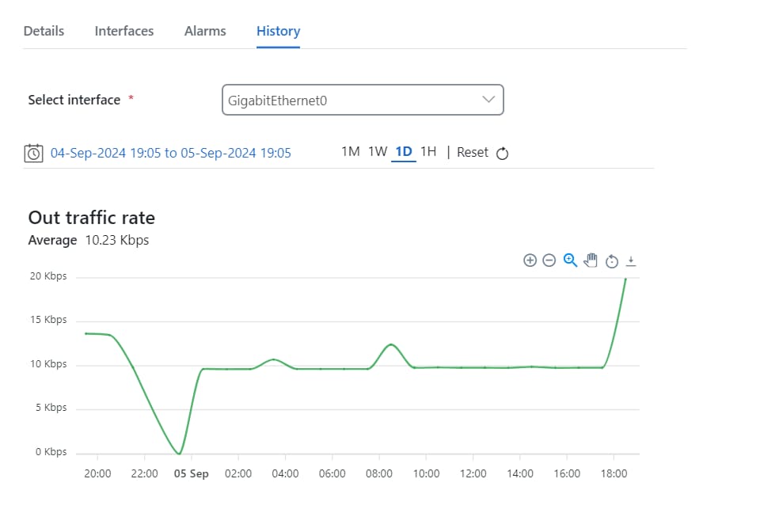Switch to the Details tab
This screenshot has width=760, height=532.
44,31
